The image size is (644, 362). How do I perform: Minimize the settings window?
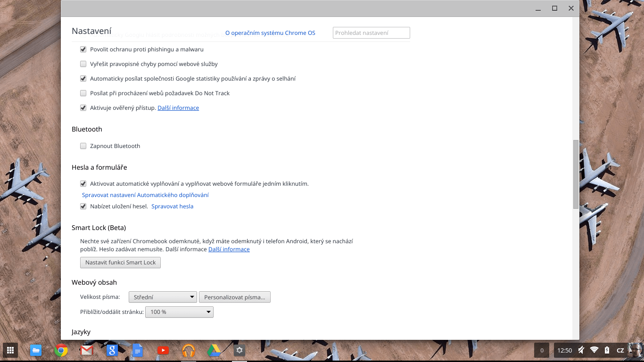tap(538, 8)
